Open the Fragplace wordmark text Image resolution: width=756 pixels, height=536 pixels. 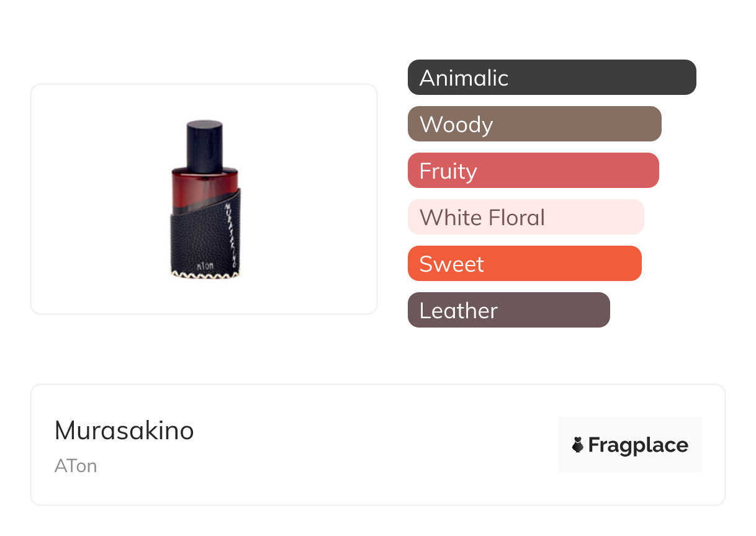tap(638, 445)
